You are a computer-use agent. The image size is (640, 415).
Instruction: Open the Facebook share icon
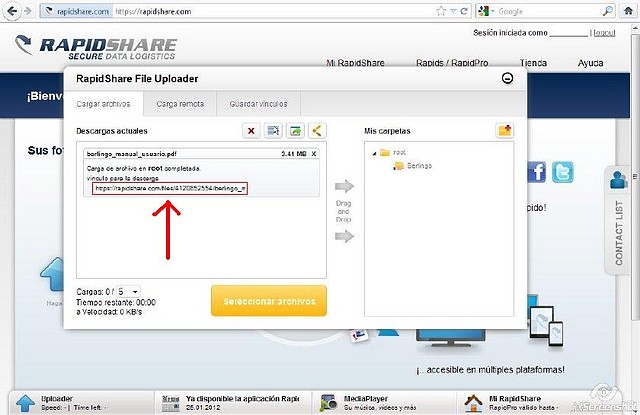(x=537, y=172)
